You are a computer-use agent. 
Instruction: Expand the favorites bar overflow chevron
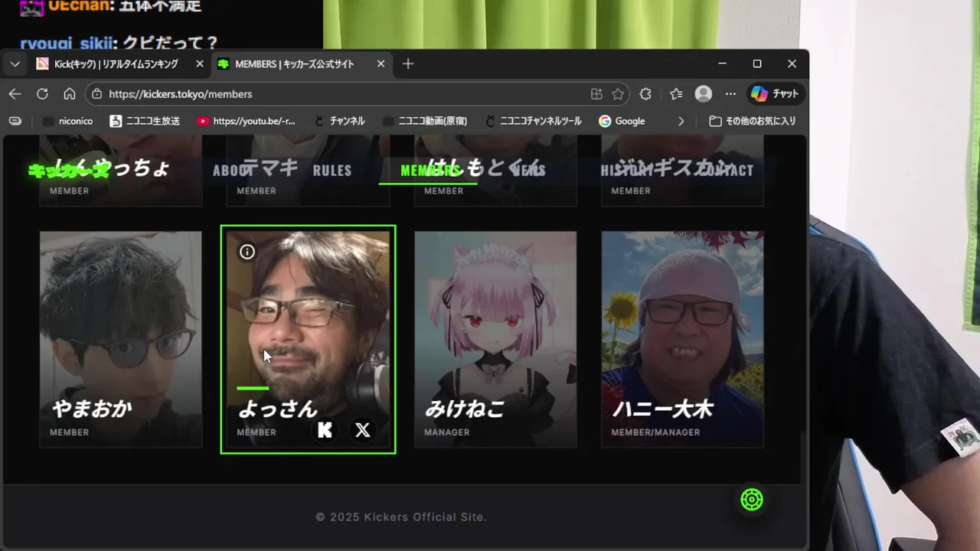[x=681, y=121]
